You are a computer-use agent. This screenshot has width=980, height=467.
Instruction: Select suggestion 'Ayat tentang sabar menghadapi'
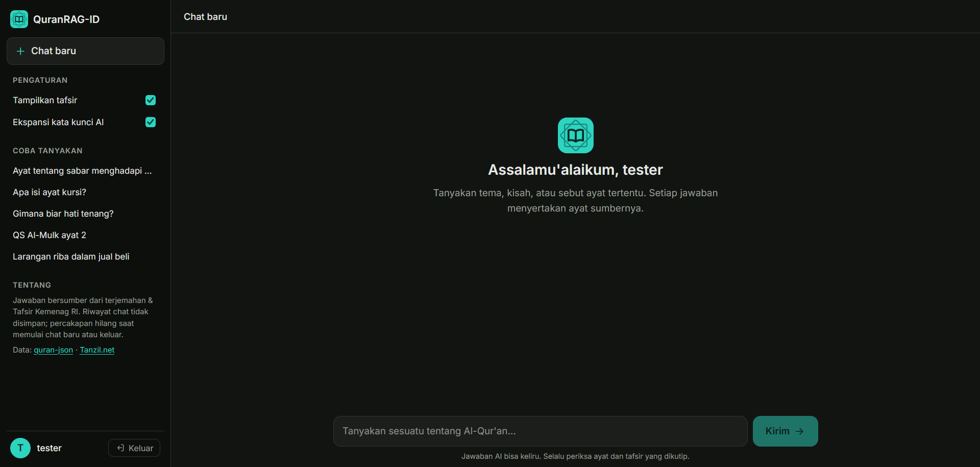click(82, 171)
